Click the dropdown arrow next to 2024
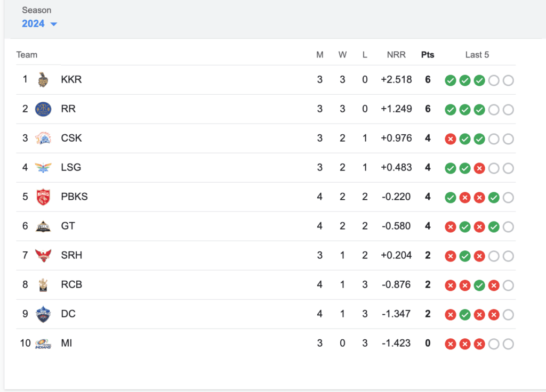The height and width of the screenshot is (392, 546). (53, 24)
